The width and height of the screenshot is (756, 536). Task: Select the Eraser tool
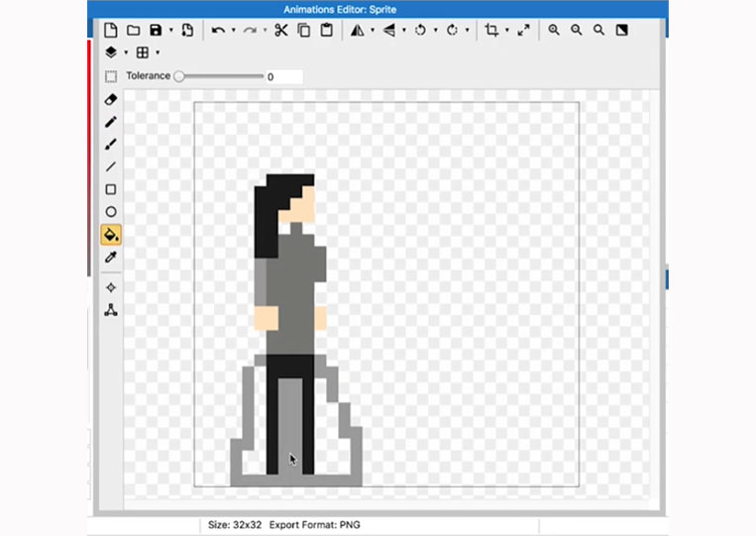tap(111, 99)
